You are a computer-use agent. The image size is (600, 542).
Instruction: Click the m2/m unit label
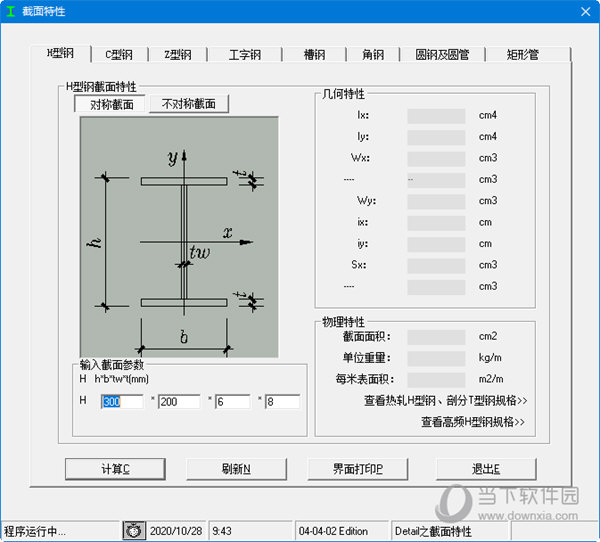(491, 379)
